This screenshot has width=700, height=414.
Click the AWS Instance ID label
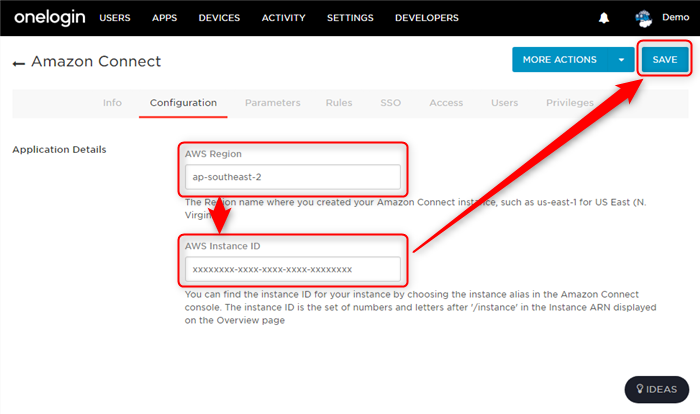tap(222, 246)
